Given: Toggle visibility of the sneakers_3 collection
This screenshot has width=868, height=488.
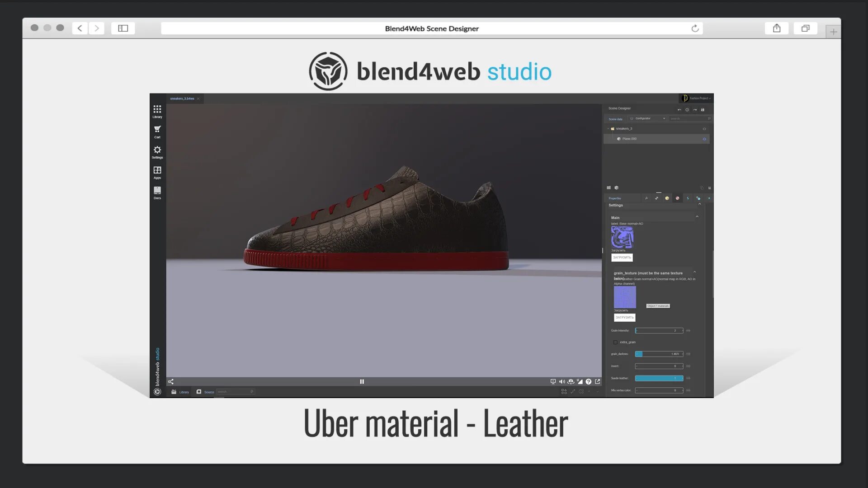Looking at the screenshot, I should coord(704,129).
